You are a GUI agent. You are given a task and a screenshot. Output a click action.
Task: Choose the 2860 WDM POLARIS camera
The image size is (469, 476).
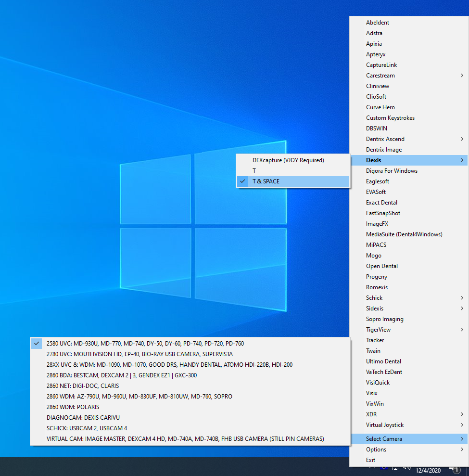(x=190, y=407)
